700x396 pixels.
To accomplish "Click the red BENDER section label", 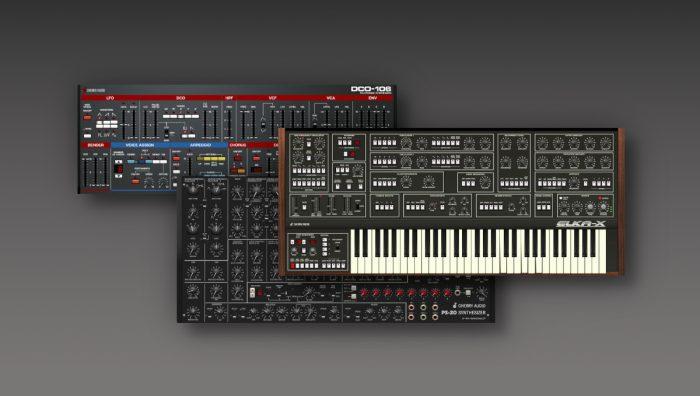I will click(x=95, y=145).
